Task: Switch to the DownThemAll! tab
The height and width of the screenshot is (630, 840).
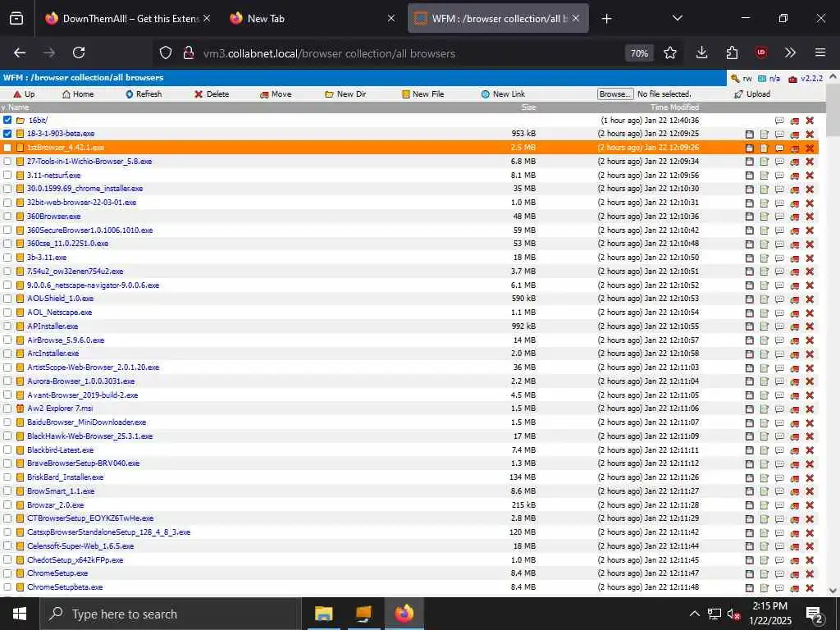Action: click(127, 18)
